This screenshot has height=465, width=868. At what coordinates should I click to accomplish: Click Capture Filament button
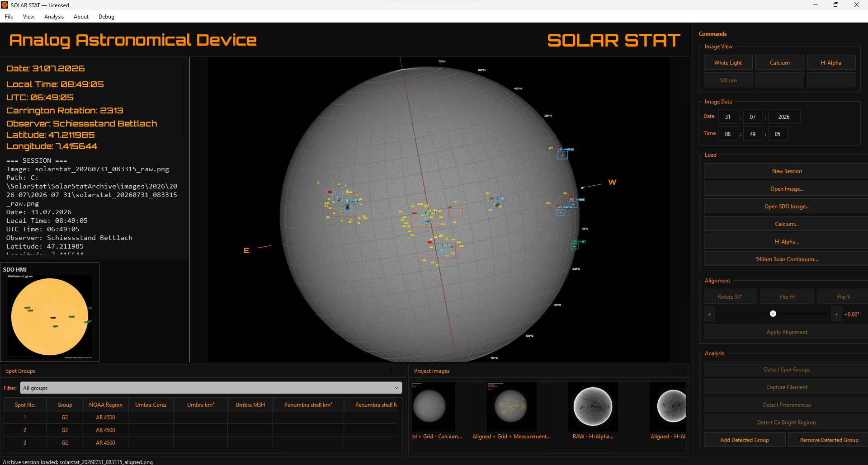787,387
